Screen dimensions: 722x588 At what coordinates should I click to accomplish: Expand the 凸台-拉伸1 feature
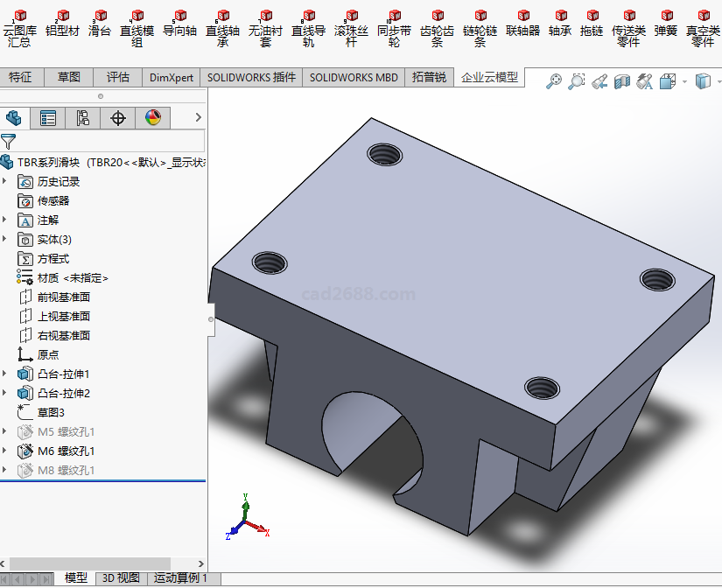tap(6, 374)
